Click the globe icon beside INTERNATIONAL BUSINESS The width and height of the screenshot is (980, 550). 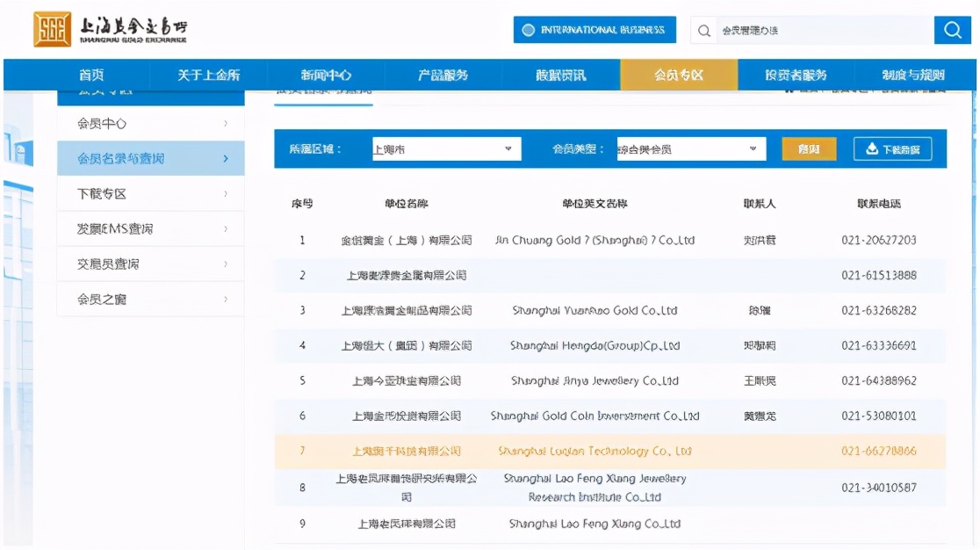click(528, 29)
